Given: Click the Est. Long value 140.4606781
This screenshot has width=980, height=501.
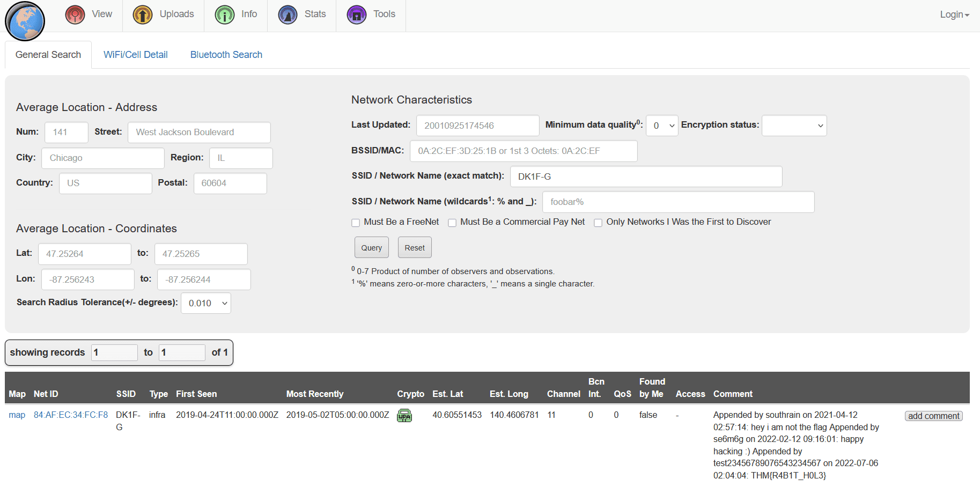Looking at the screenshot, I should 514,415.
